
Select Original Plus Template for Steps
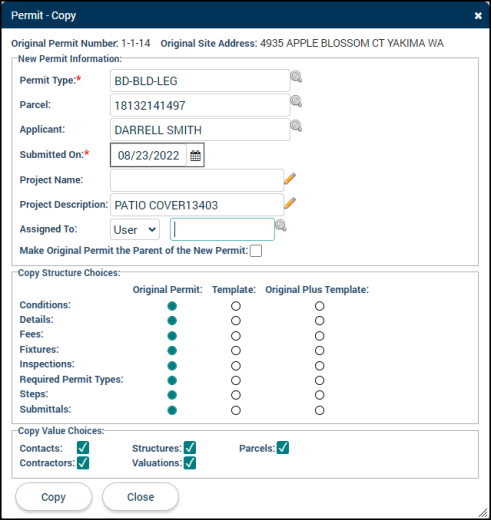click(x=319, y=395)
